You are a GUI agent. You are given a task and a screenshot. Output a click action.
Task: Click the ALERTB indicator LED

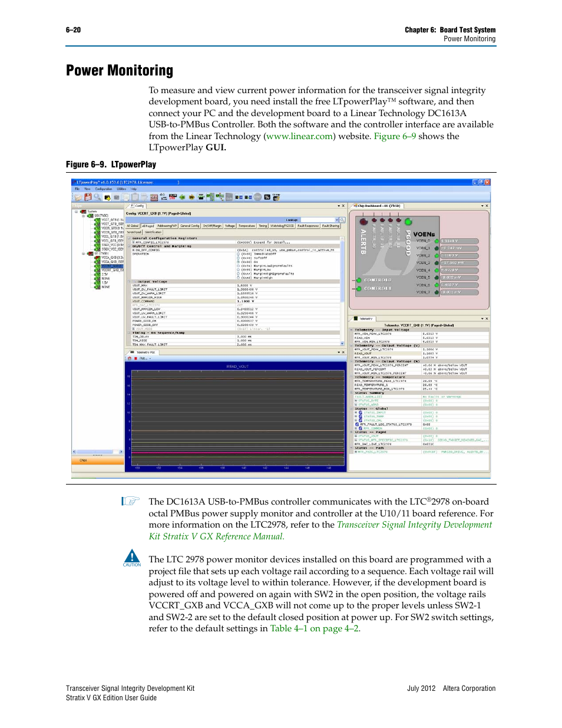coord(363,222)
